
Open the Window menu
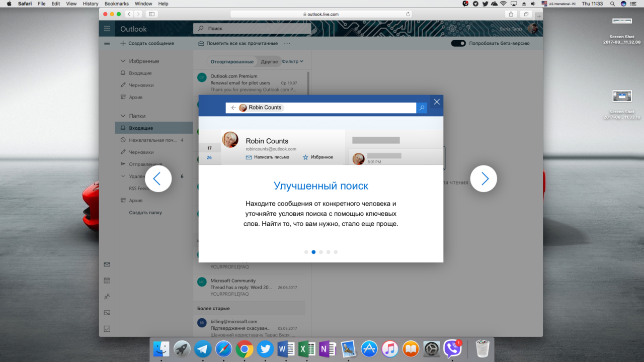143,4
